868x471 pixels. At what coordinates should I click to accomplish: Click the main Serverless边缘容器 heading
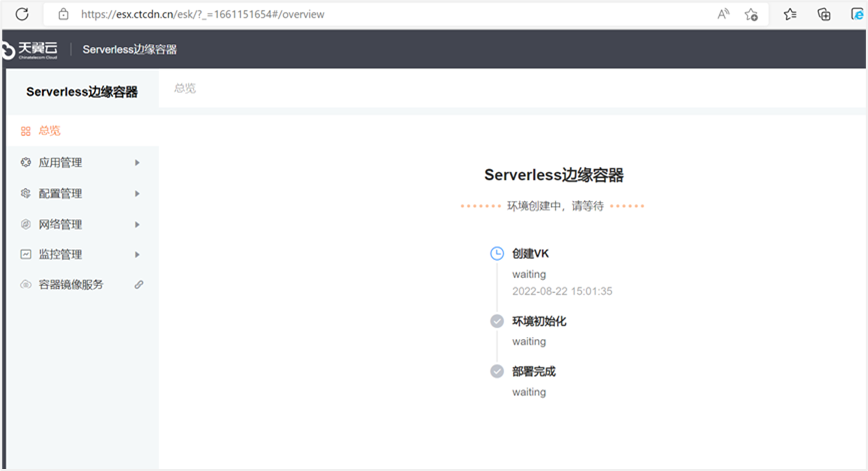[x=554, y=175]
